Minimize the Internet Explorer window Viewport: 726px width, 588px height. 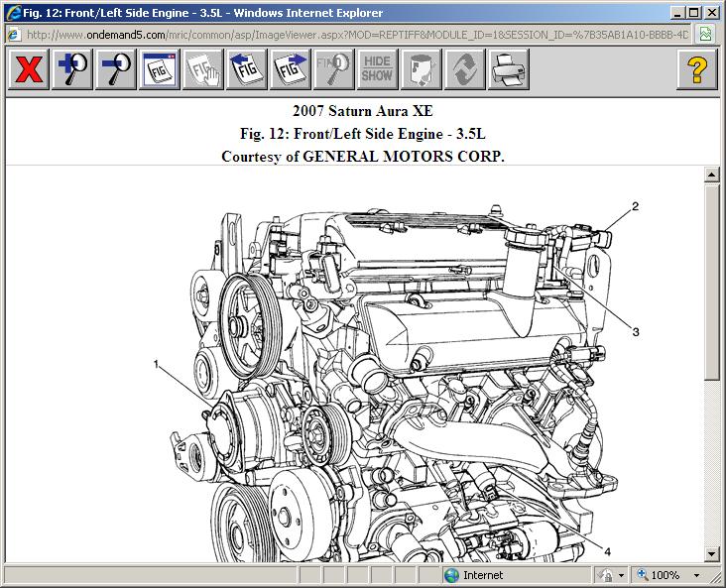coord(677,13)
